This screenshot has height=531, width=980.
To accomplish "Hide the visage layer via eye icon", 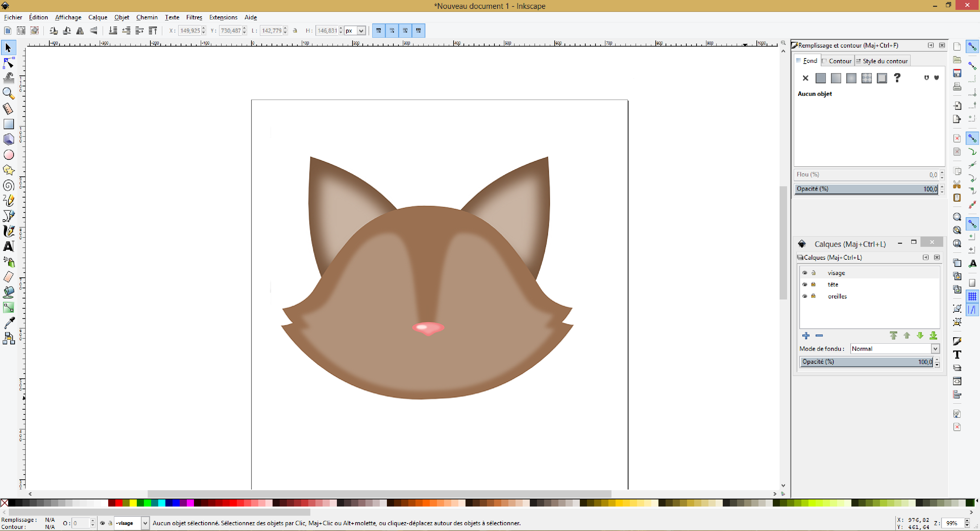I will 805,273.
